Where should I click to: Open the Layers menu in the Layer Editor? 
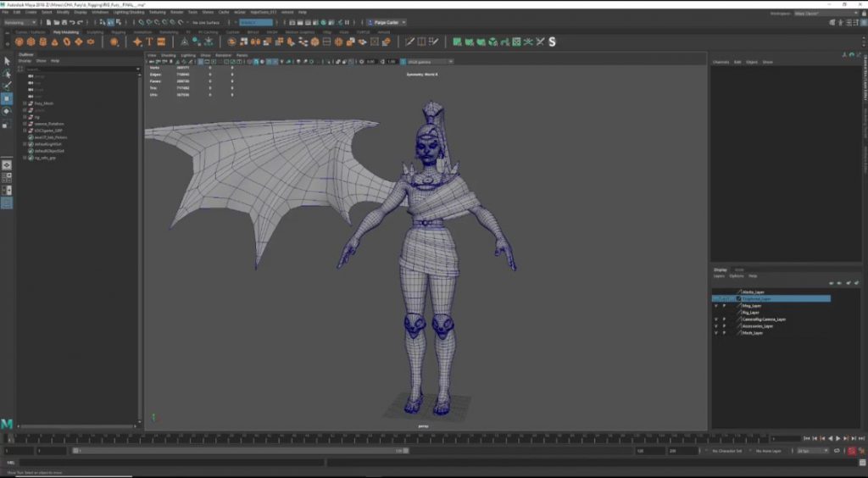pyautogui.click(x=719, y=276)
